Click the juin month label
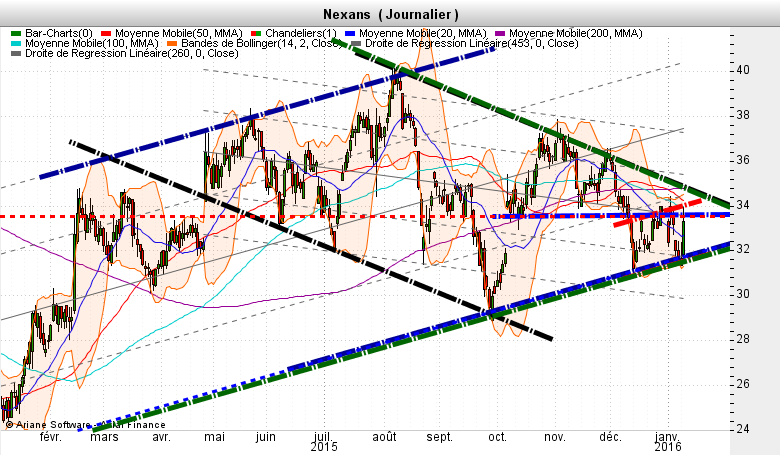This screenshot has width=780, height=455. pos(266,437)
